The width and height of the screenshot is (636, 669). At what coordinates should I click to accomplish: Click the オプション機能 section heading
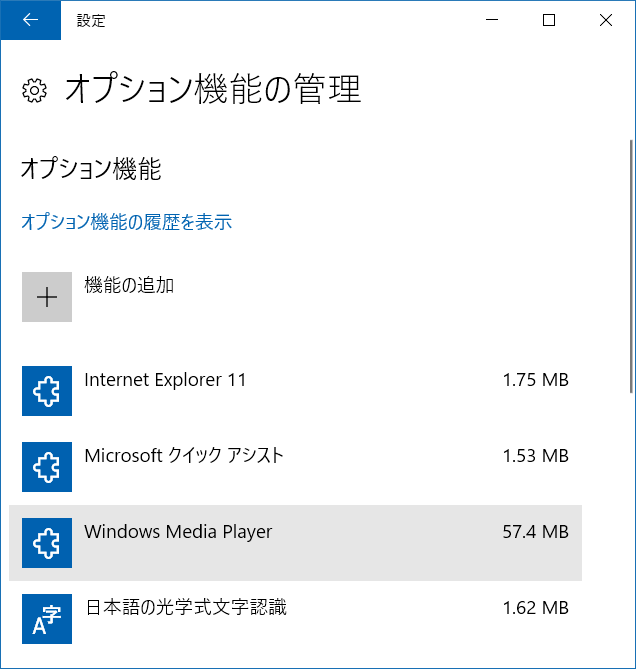[91, 169]
